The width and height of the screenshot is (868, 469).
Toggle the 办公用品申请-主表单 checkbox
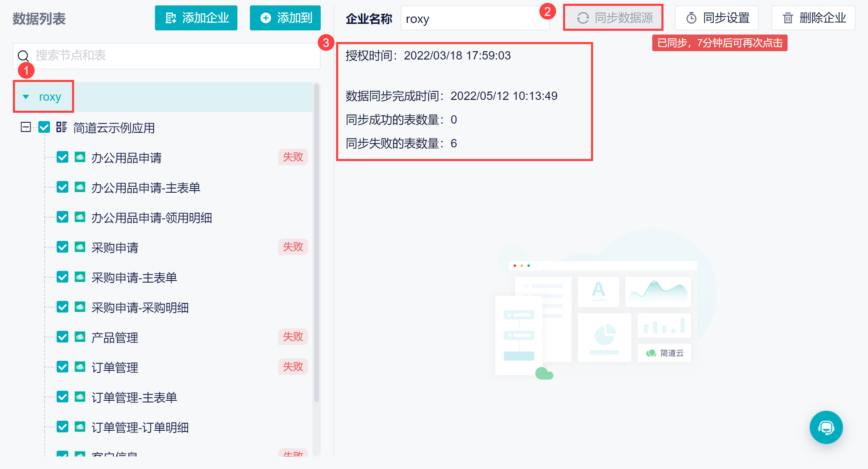pyautogui.click(x=62, y=187)
